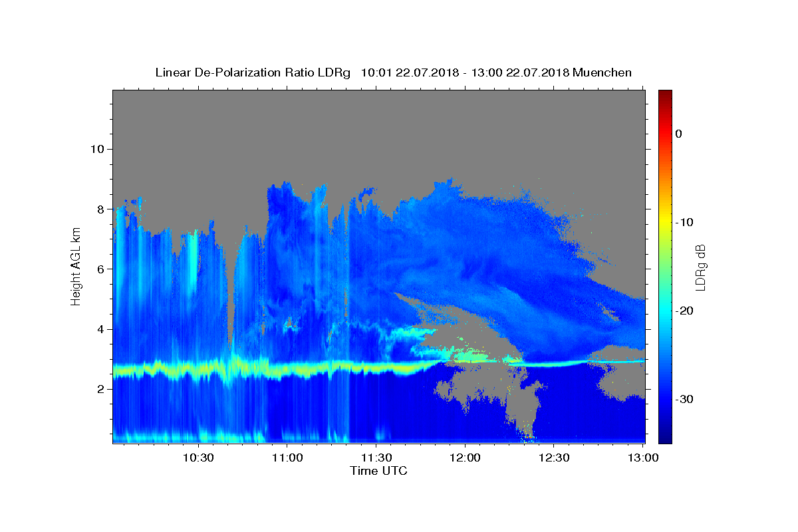Screen dimensions: 798x532
Task: Click the 'Height AGL km' axis label
Action: click(76, 267)
